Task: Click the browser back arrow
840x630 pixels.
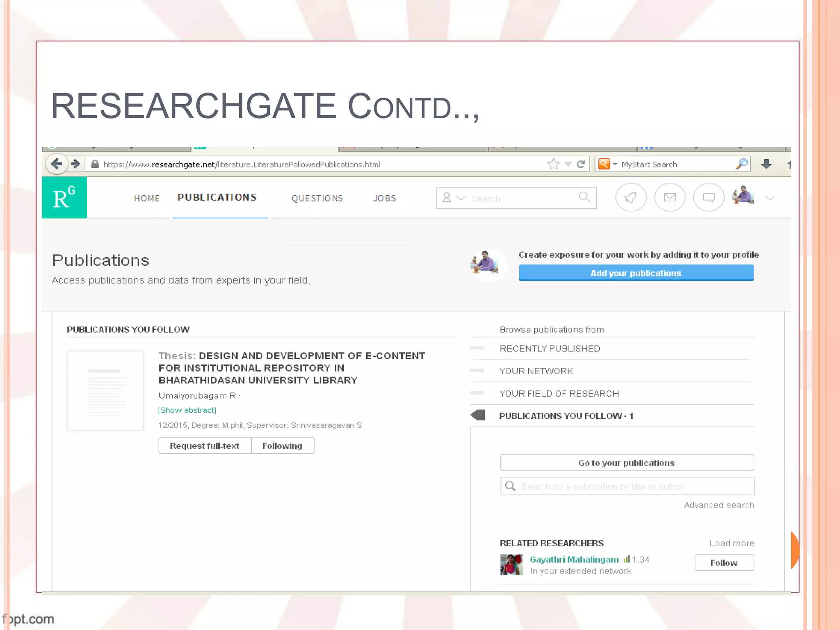Action: [57, 164]
